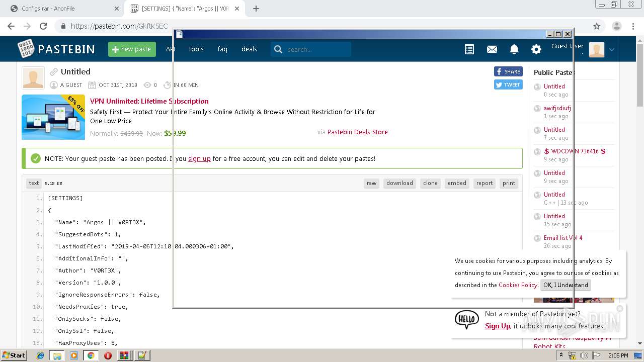Open the Chrome profile icon
644x362 pixels.
tap(617, 26)
